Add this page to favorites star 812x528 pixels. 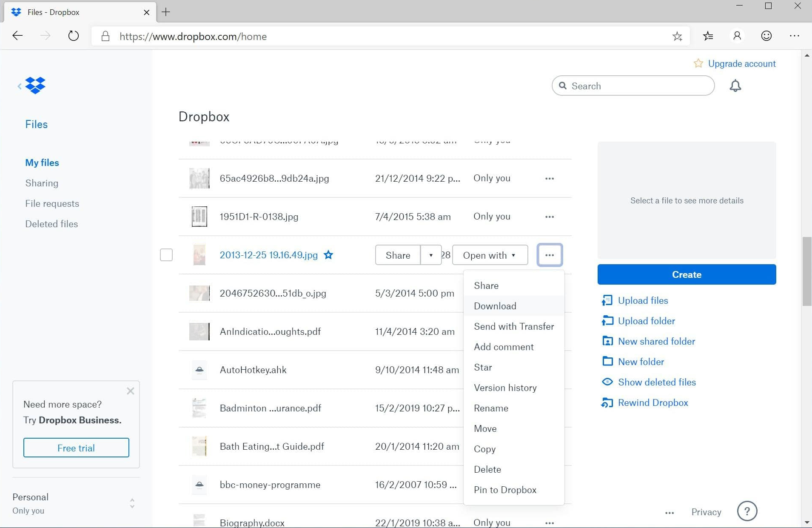(x=678, y=36)
